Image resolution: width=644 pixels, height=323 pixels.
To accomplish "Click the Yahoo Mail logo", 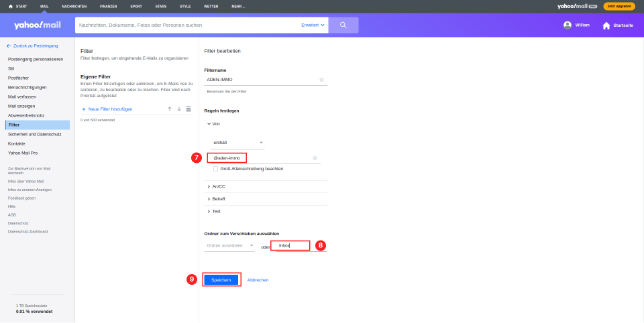I will 38,25.
